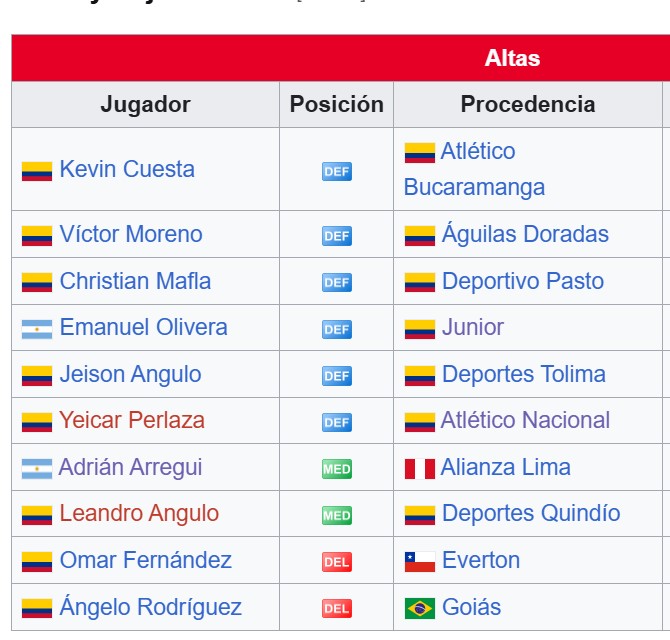Follow the Águilas Doradas link
The height and width of the screenshot is (640, 670).
click(x=525, y=234)
